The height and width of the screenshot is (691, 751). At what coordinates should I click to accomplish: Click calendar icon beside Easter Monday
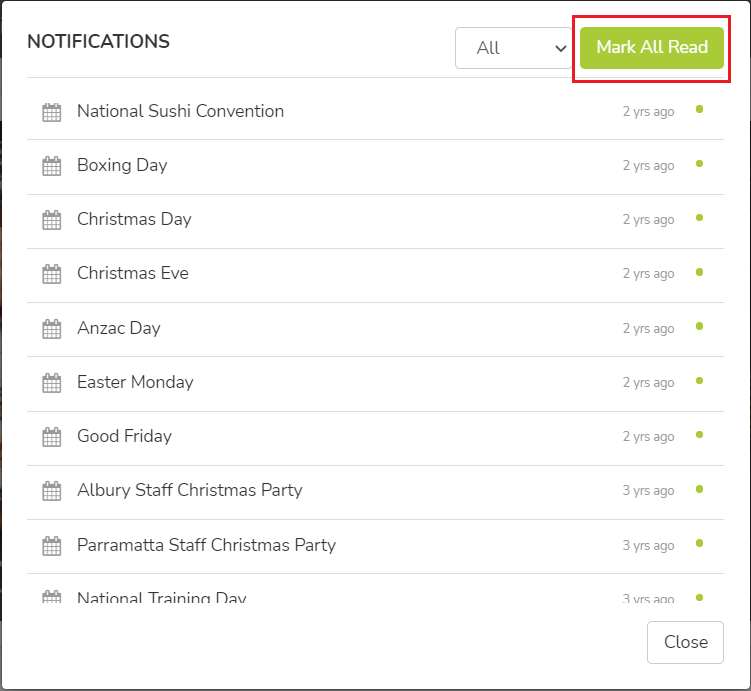point(52,383)
